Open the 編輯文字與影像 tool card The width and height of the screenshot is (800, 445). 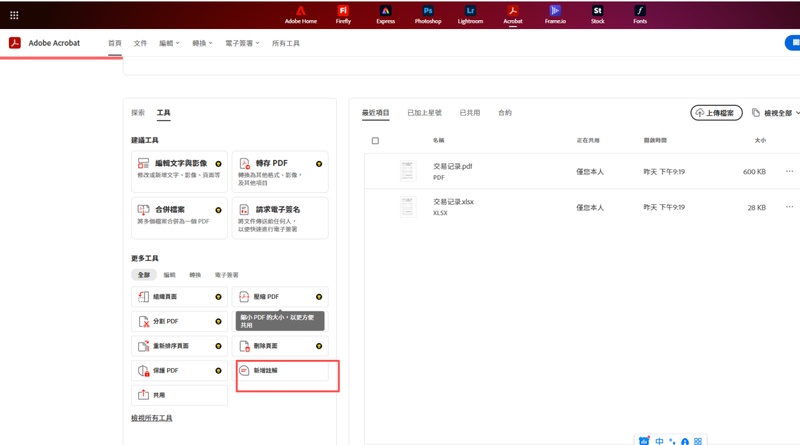179,171
